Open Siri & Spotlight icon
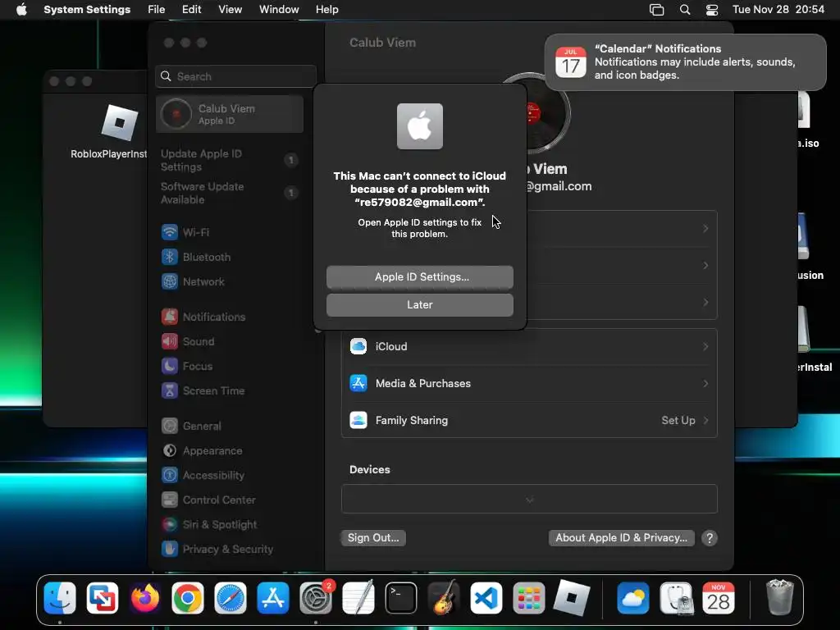Viewport: 840px width, 630px height. 169,524
